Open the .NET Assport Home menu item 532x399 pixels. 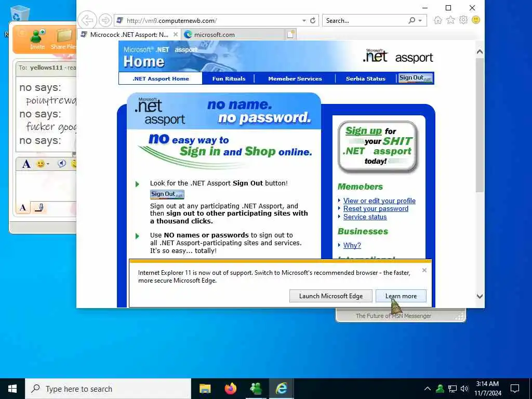coord(161,79)
